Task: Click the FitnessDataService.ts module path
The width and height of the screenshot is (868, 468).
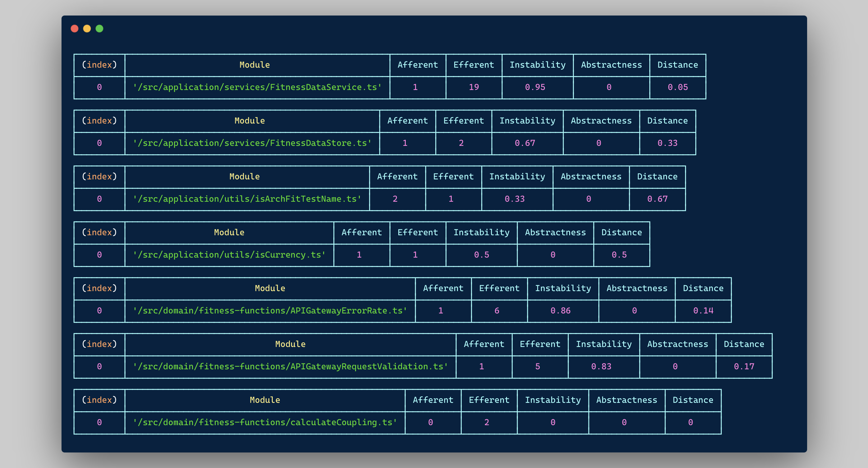Action: point(257,87)
